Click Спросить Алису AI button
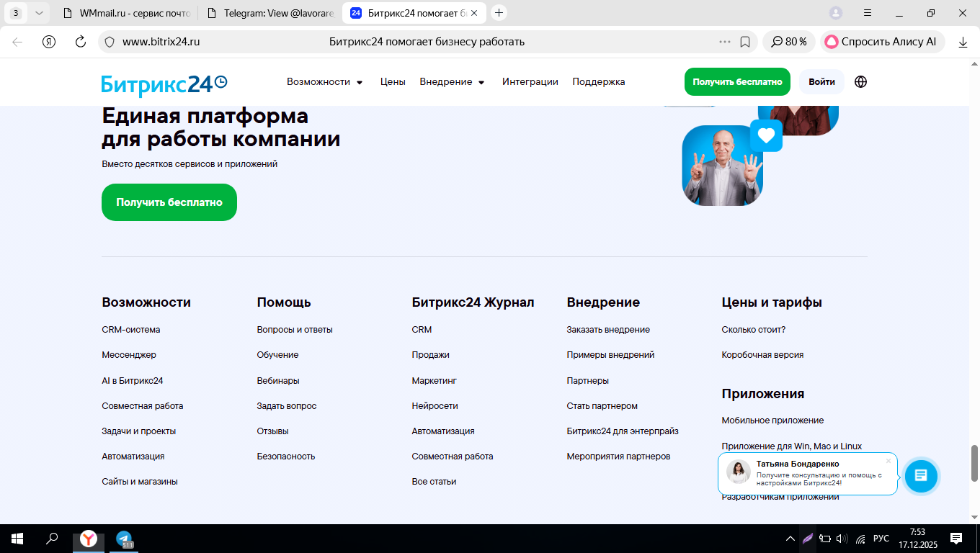980x553 pixels. point(883,42)
